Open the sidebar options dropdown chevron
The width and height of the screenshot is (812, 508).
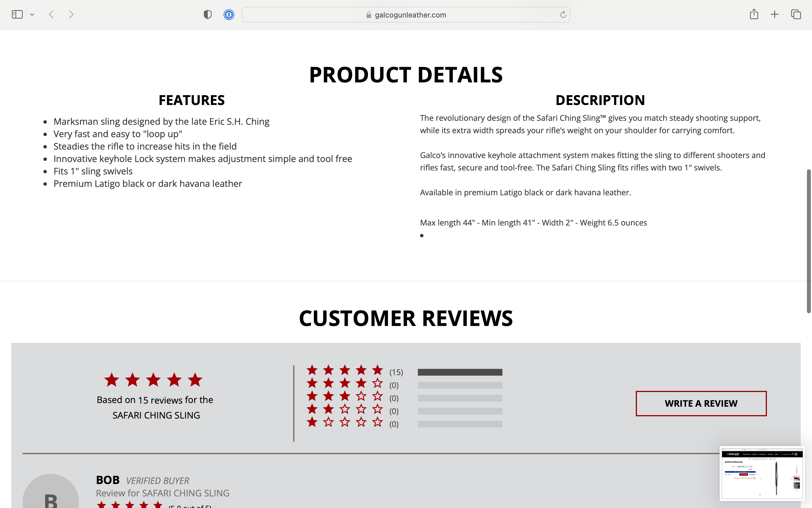coord(32,14)
